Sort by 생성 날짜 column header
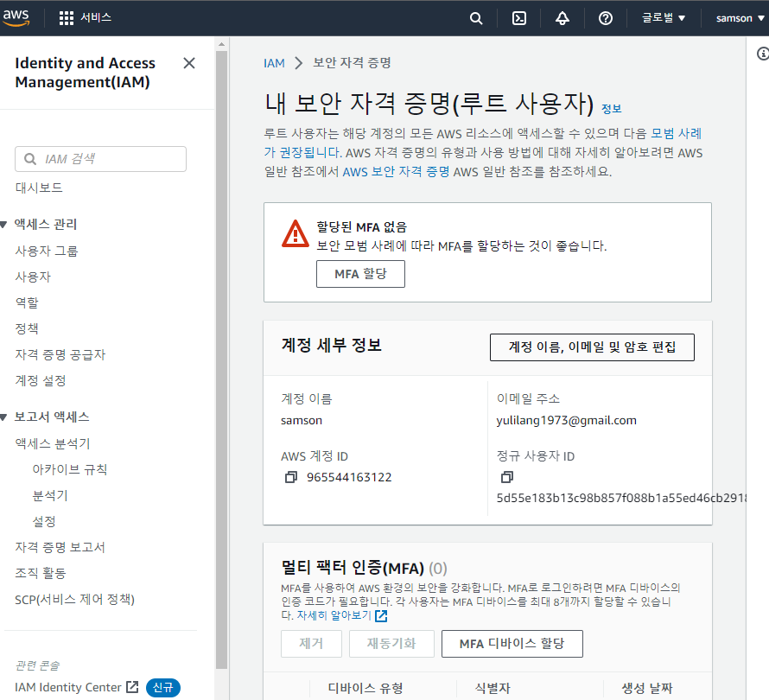769x700 pixels. coord(647,688)
